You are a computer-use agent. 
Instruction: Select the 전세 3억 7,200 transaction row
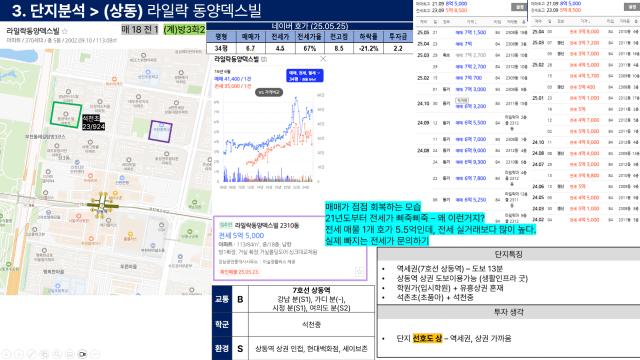[585, 42]
